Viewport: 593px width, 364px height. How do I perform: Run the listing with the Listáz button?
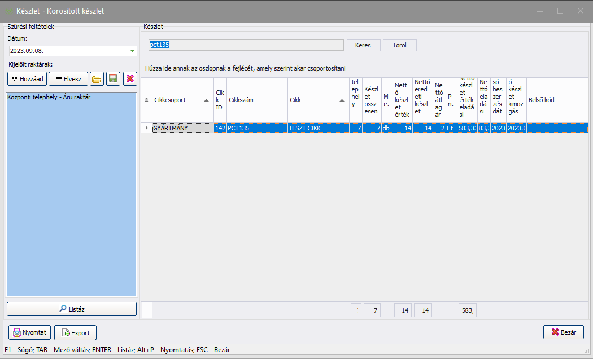coord(72,309)
